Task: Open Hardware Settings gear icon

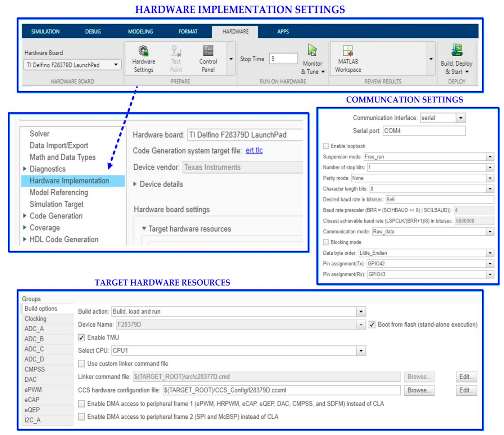Action: [x=143, y=51]
